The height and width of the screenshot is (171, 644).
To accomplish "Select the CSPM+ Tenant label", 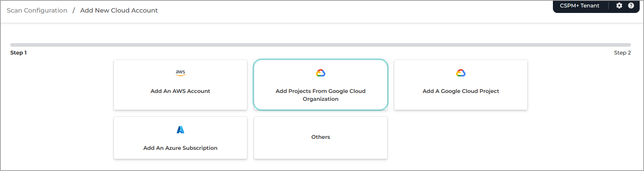I will pyautogui.click(x=579, y=5).
